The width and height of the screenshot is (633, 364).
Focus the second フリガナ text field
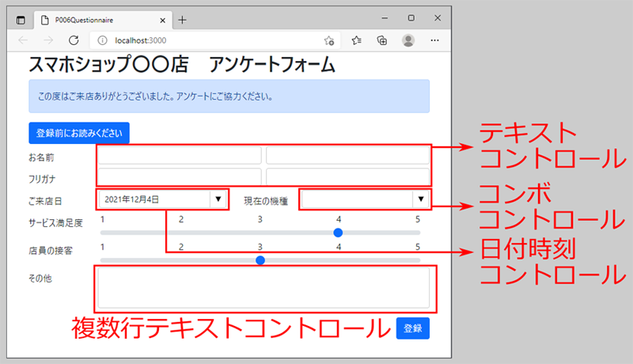pos(347,176)
